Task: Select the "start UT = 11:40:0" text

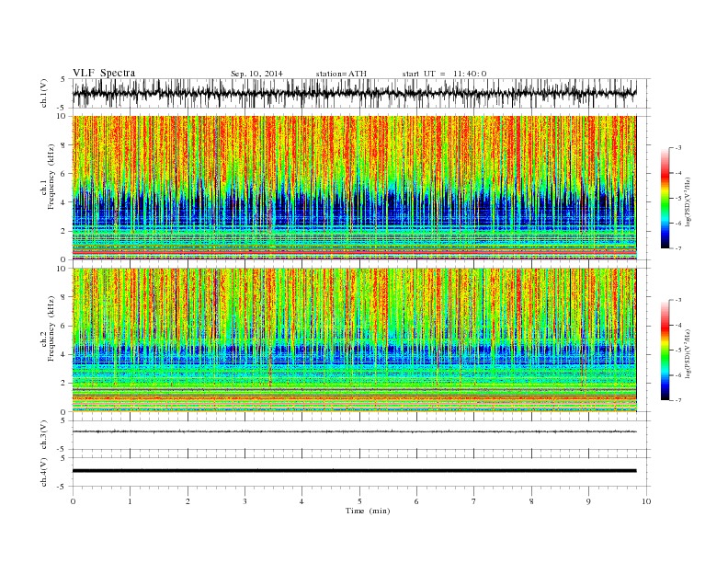Action: click(x=444, y=74)
